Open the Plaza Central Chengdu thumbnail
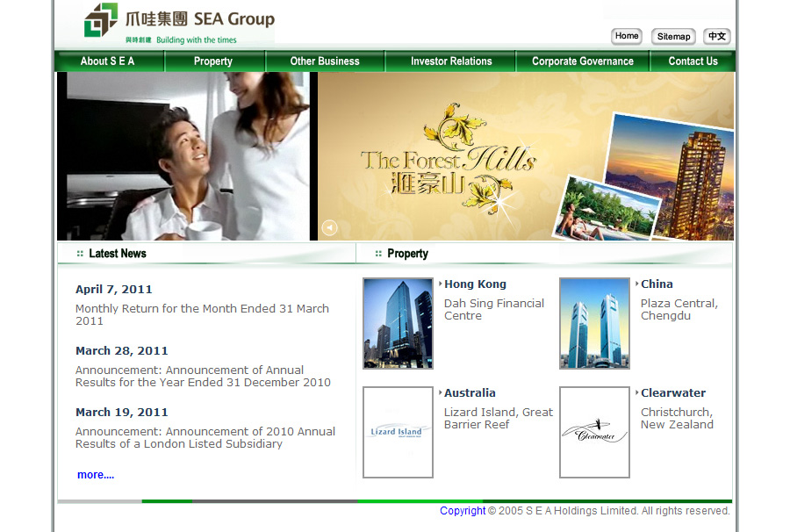 click(594, 323)
